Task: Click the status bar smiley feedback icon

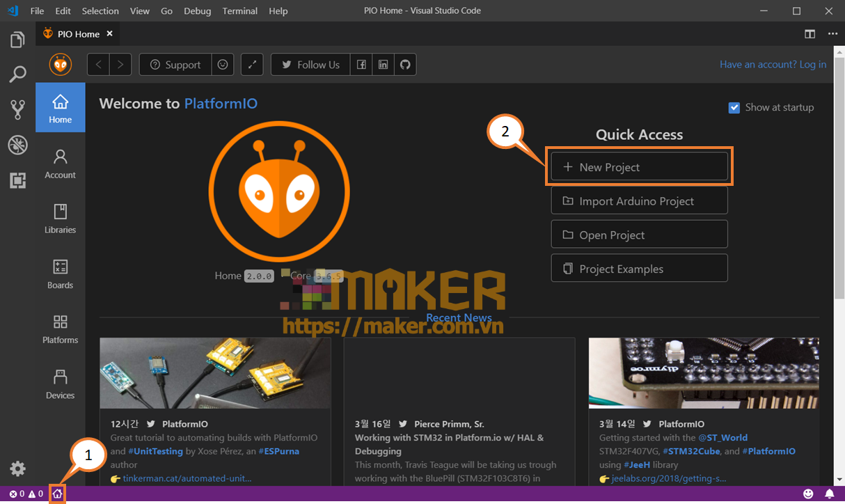Action: pos(808,494)
